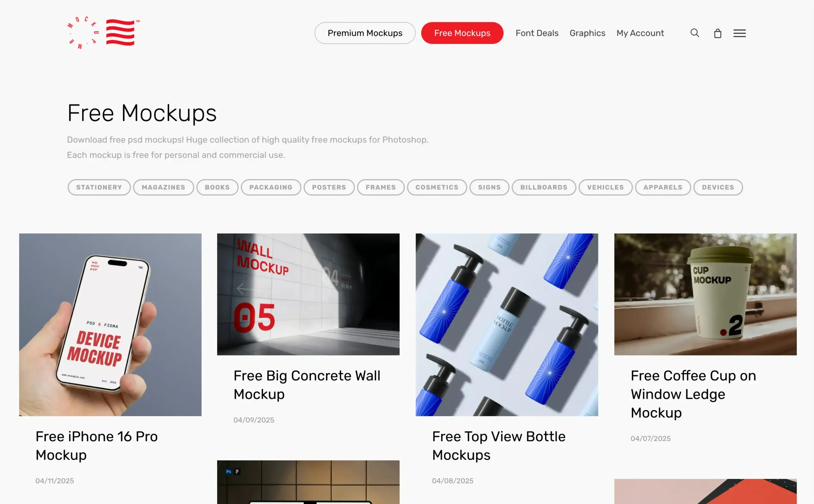Image resolution: width=814 pixels, height=504 pixels.
Task: Click the Mr. Mockup logo
Action: click(x=103, y=33)
